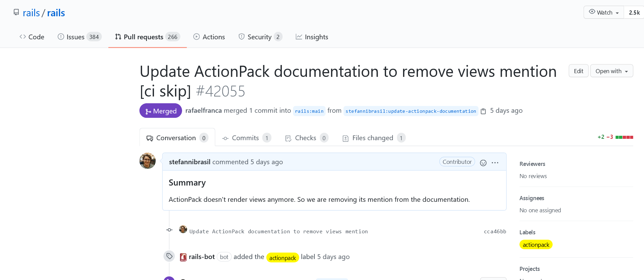Click the tag icon in the timeline

coord(170,256)
